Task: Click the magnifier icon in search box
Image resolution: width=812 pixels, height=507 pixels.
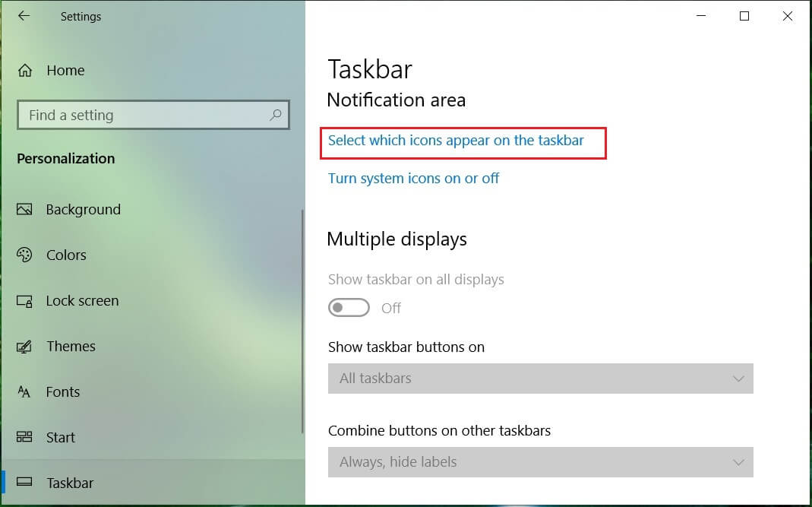Action: point(276,115)
